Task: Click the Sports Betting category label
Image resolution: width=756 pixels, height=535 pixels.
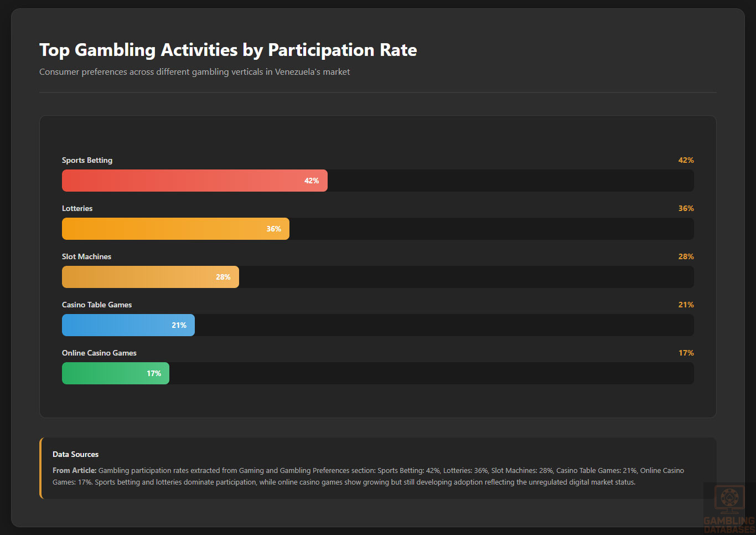Action: (x=87, y=160)
